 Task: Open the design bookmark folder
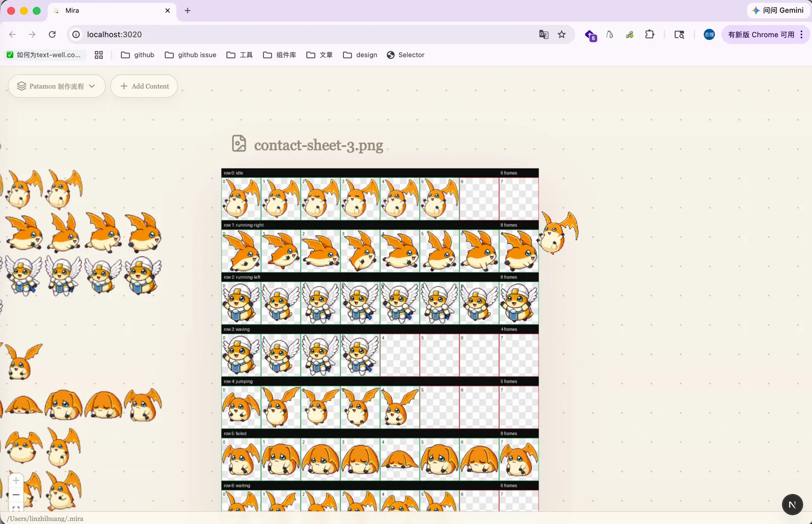coord(360,55)
